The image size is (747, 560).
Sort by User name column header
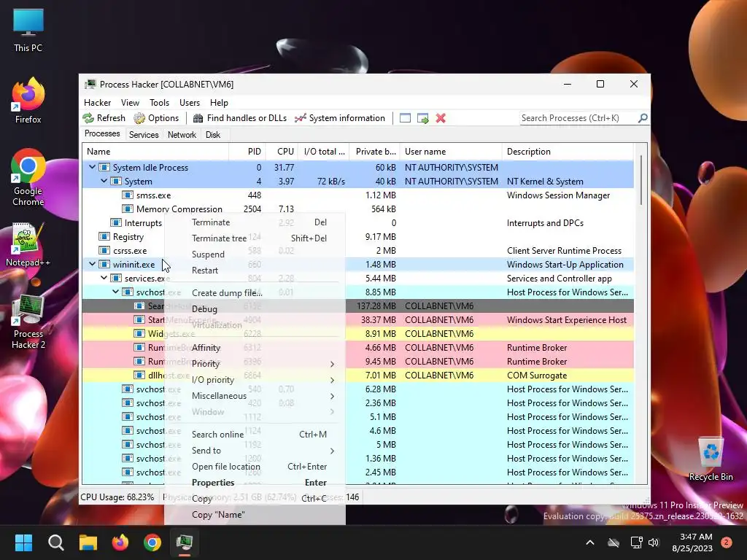click(451, 152)
